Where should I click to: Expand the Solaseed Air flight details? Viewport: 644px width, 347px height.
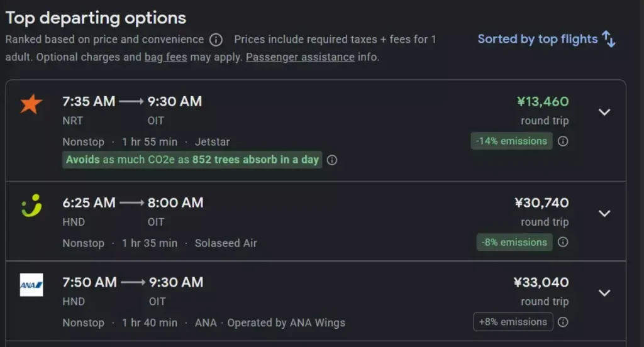click(x=604, y=213)
